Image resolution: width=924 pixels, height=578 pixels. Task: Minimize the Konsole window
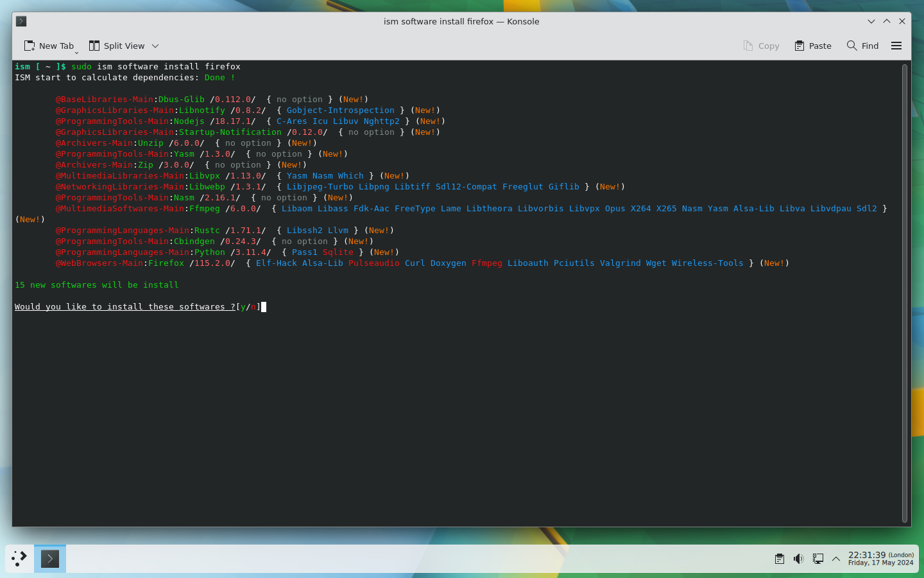point(871,21)
